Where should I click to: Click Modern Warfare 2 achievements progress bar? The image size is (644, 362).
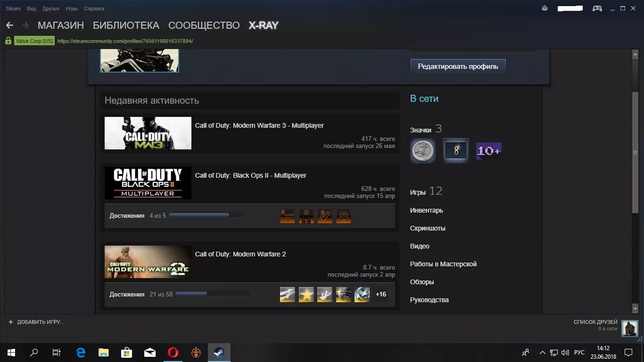pyautogui.click(x=213, y=294)
